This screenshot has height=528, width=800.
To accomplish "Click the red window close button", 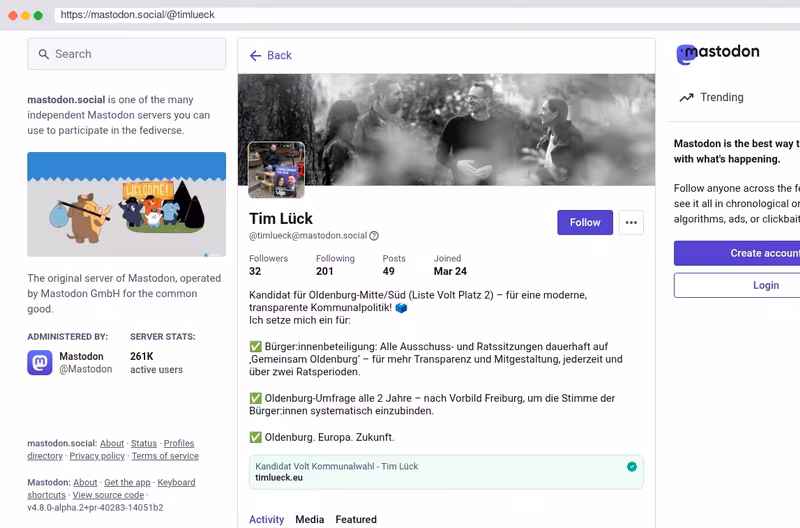I will (x=13, y=15).
